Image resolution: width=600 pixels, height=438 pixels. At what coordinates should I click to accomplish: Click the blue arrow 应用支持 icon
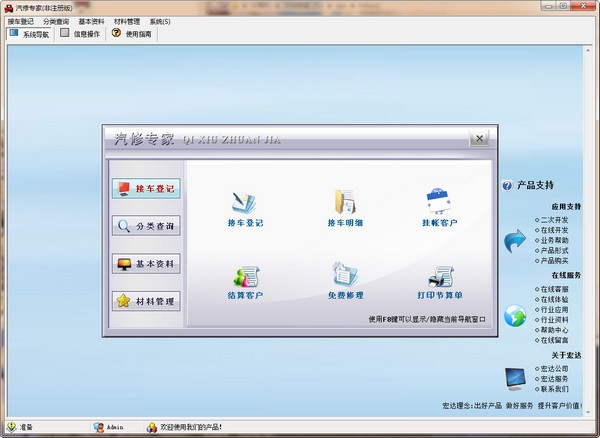pyautogui.click(x=514, y=240)
